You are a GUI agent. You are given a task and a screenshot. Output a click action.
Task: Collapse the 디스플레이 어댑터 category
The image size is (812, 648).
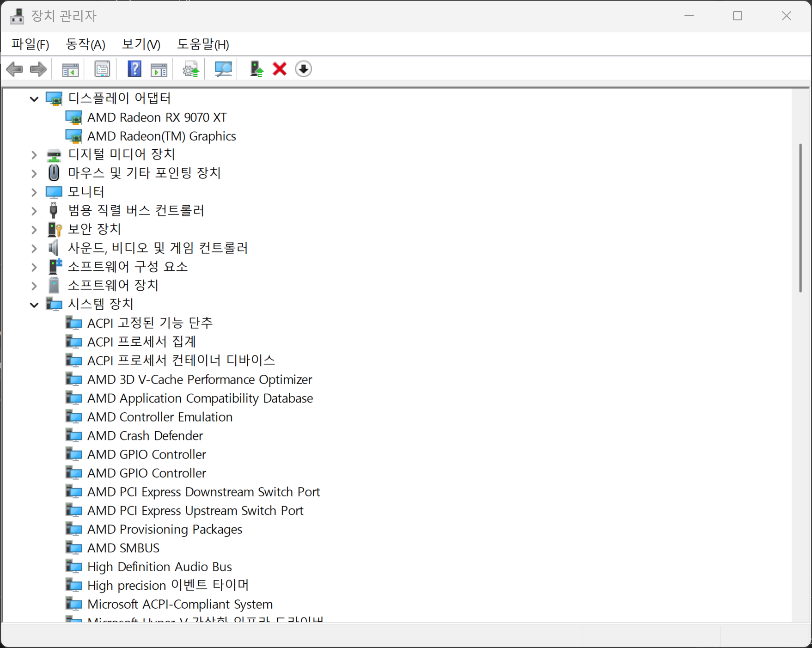[34, 98]
